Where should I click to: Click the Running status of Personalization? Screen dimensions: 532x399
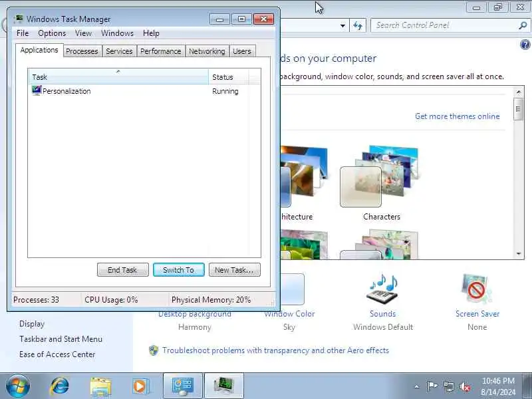[225, 91]
